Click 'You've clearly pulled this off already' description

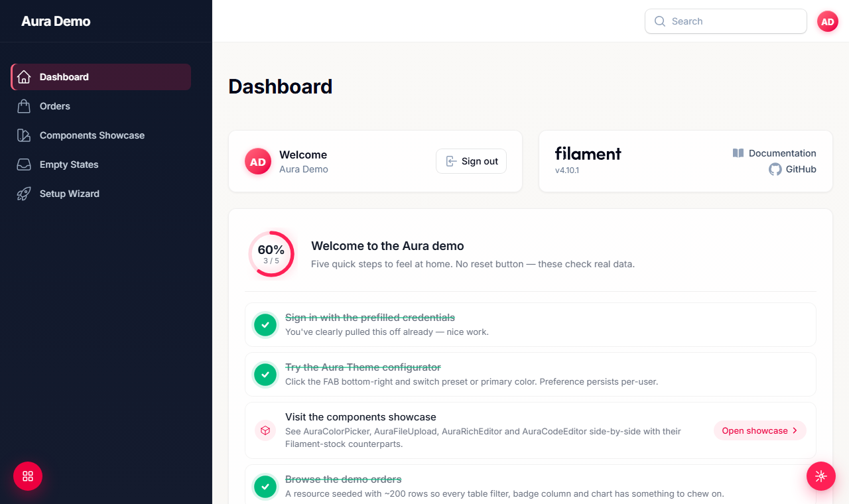point(387,332)
